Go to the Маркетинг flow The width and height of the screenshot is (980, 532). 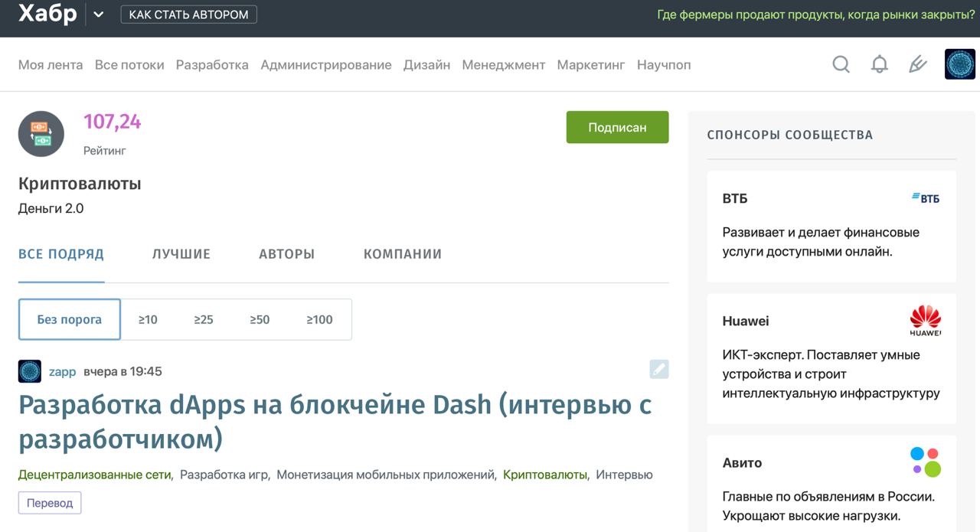click(591, 65)
